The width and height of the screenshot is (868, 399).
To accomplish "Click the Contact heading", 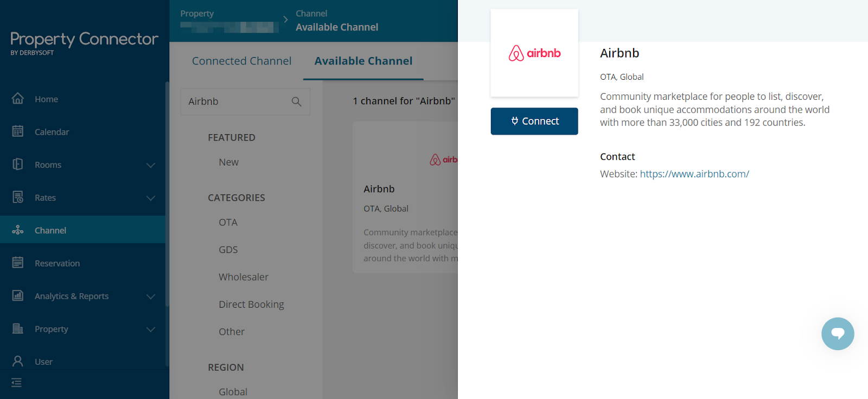I will click(x=617, y=156).
